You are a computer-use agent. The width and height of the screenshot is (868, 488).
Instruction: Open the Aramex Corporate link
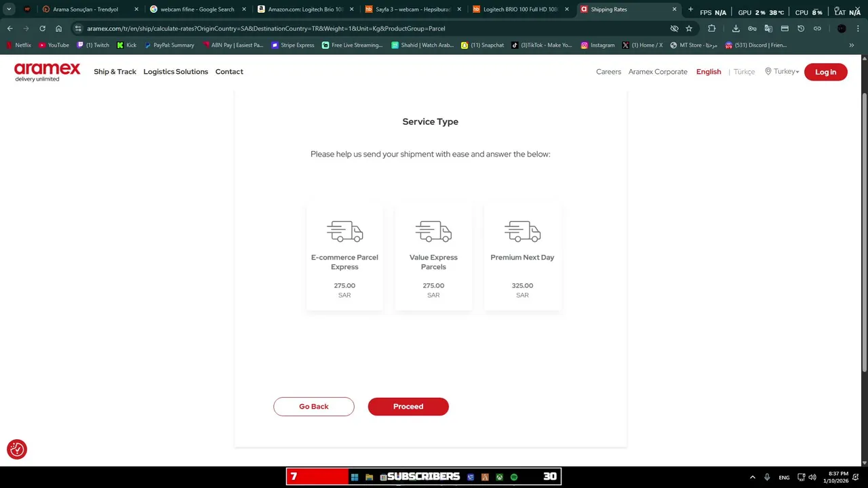click(658, 72)
